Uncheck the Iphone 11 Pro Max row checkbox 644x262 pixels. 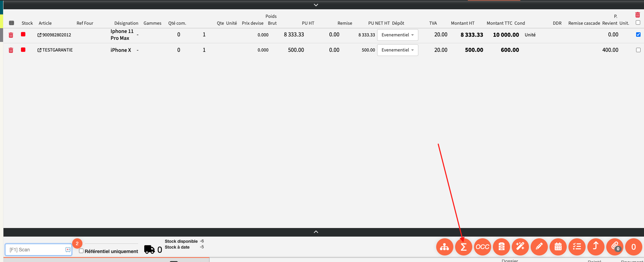[x=638, y=35]
